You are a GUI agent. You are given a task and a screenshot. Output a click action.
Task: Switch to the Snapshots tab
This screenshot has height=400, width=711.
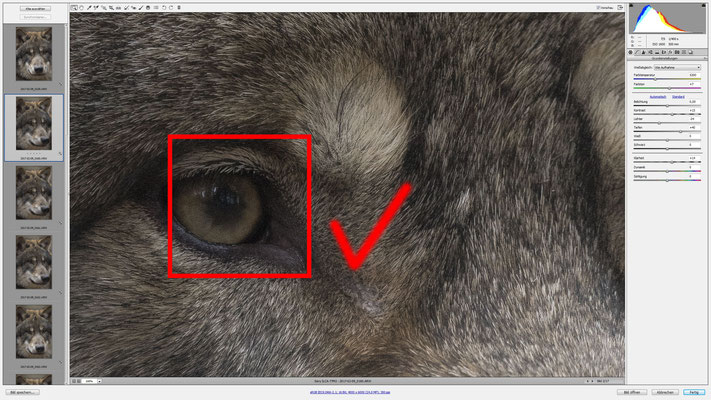691,52
